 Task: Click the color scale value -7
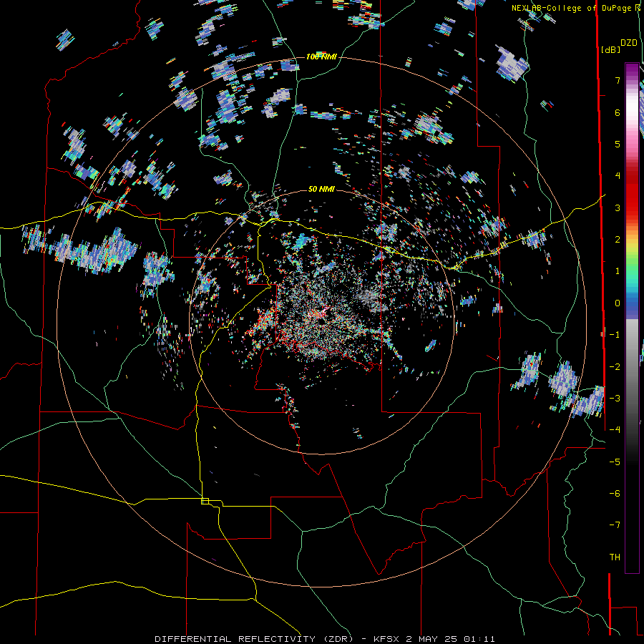(615, 525)
